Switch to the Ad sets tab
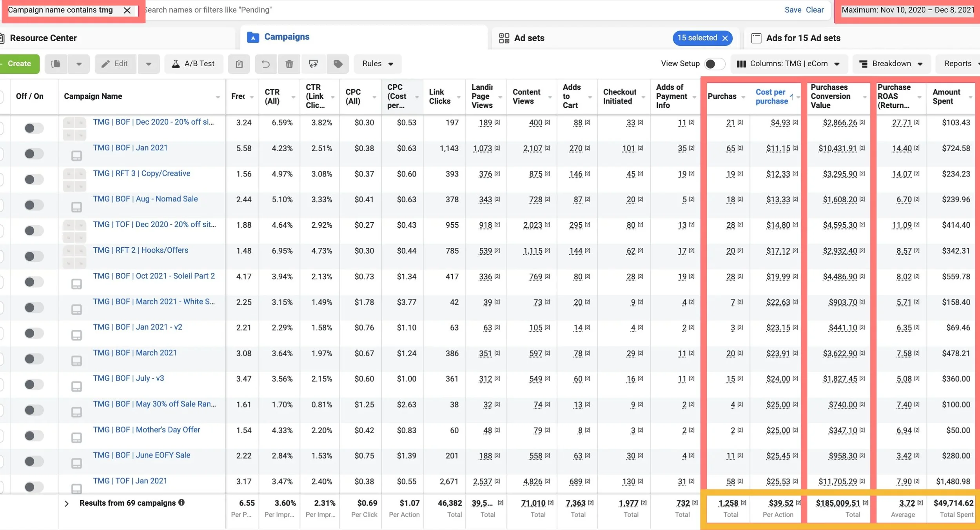 tap(529, 38)
